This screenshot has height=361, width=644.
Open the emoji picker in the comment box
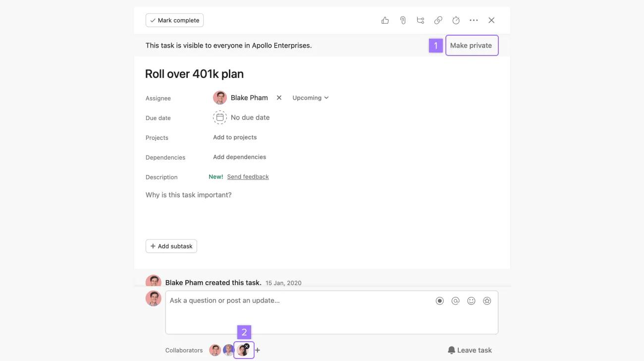471,301
